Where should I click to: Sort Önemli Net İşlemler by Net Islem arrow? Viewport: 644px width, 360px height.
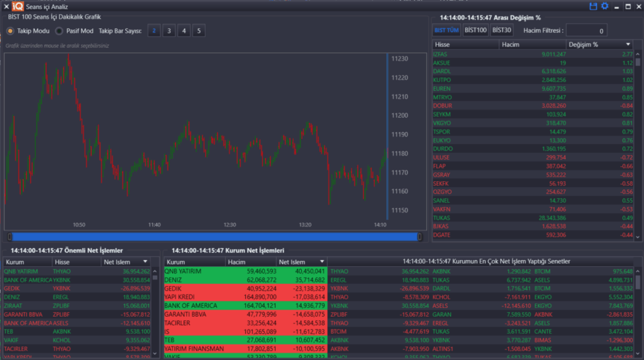pyautogui.click(x=145, y=262)
